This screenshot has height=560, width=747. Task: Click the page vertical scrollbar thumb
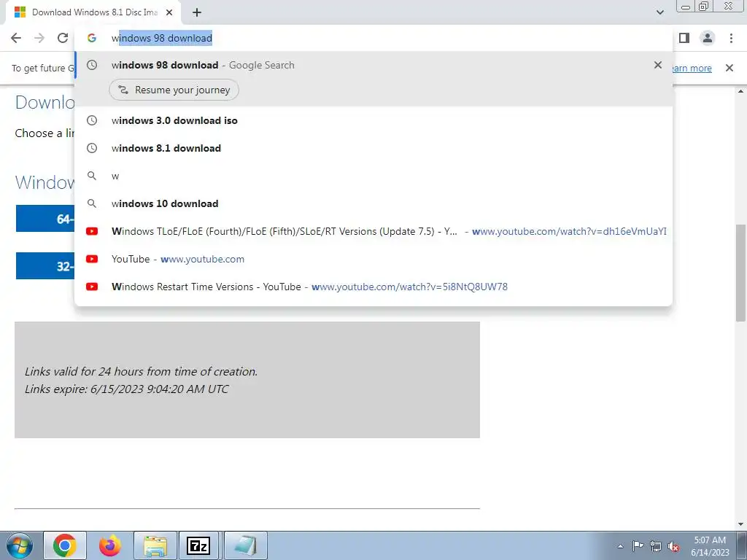pyautogui.click(x=741, y=273)
